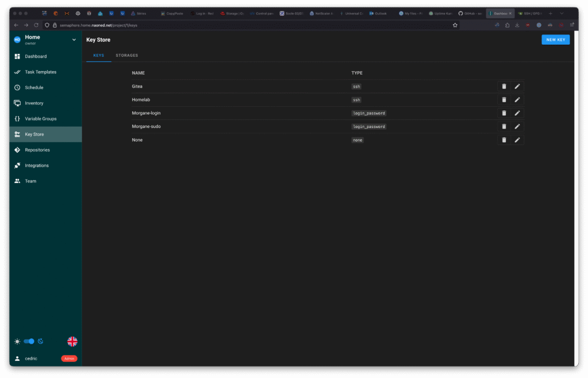Open the Repositories page
The image size is (588, 378).
coord(37,150)
